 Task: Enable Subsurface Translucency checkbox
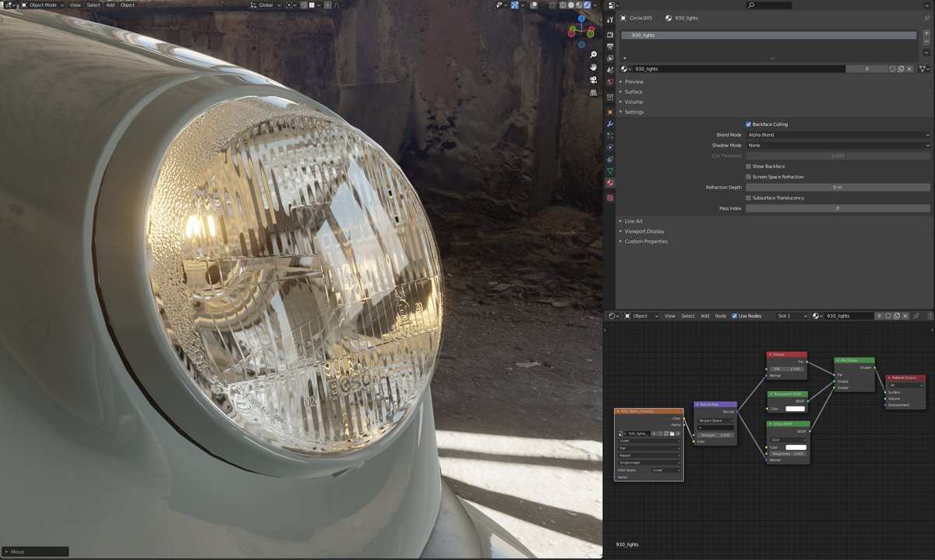(749, 198)
